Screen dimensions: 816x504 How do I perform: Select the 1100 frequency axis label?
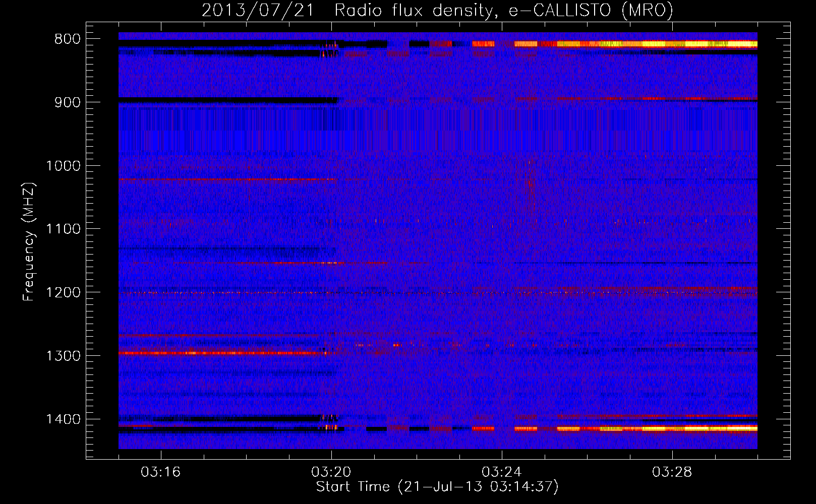pyautogui.click(x=63, y=229)
